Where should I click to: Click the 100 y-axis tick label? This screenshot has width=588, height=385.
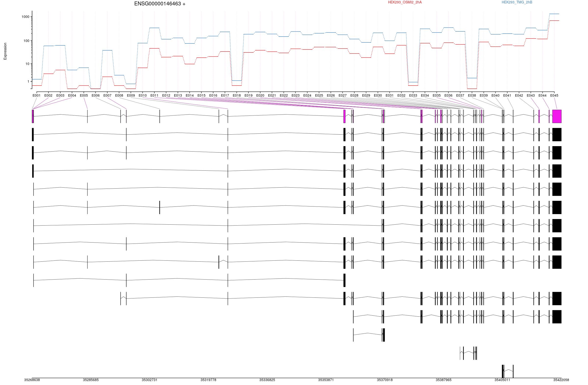26,41
